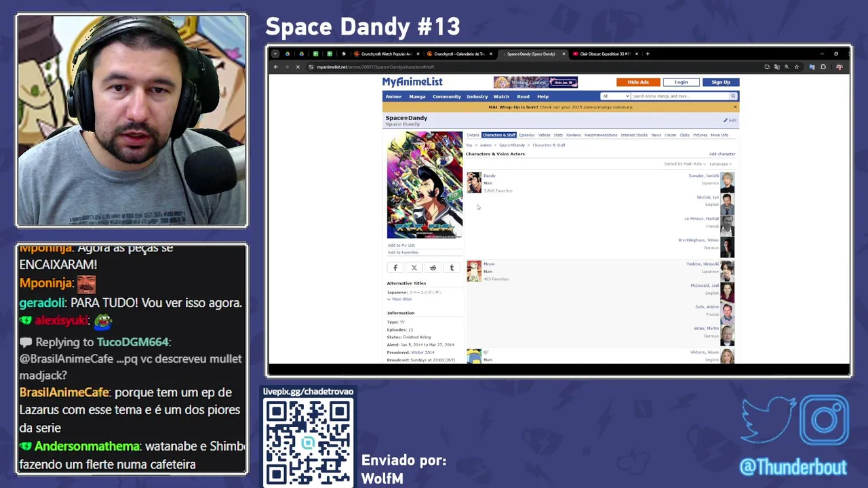Open the Help menu in navbar
This screenshot has width=868, height=488.
[x=542, y=96]
